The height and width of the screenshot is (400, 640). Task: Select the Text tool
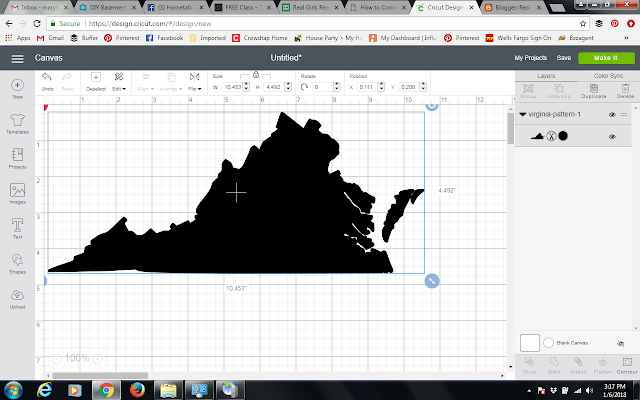pyautogui.click(x=17, y=229)
